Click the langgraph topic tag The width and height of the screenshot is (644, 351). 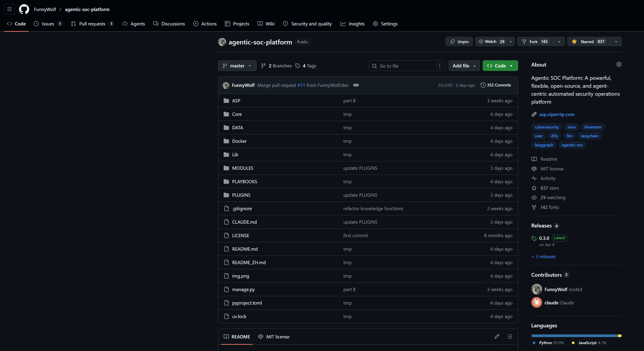tap(544, 145)
